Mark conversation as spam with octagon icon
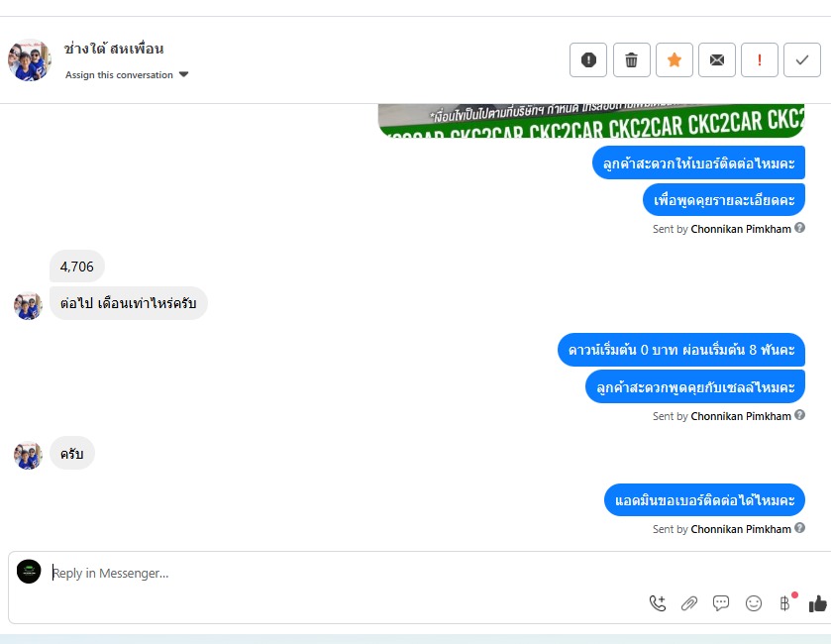The width and height of the screenshot is (831, 644). 588,59
